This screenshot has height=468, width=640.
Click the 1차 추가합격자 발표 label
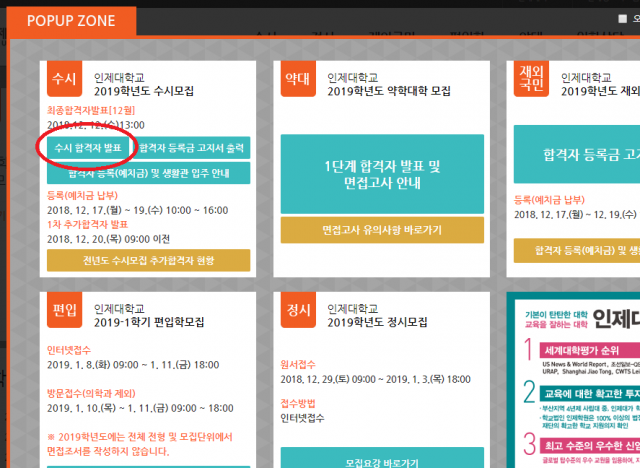[x=88, y=224]
